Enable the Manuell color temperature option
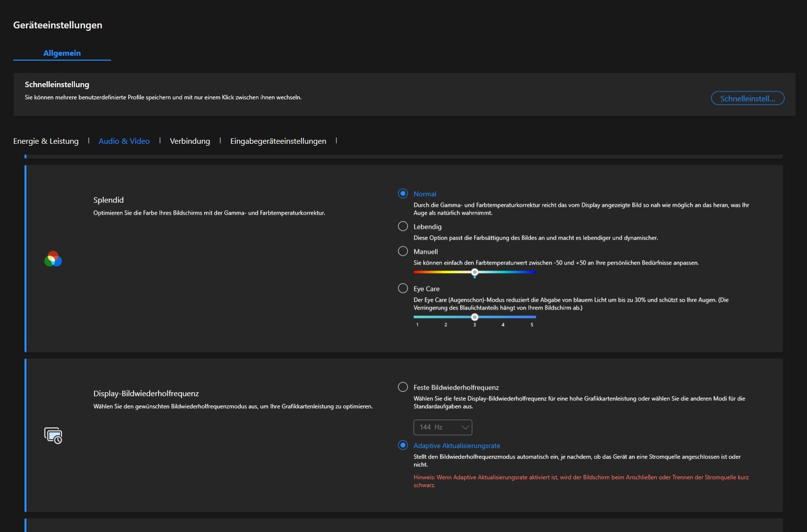This screenshot has width=807, height=532. (x=403, y=251)
